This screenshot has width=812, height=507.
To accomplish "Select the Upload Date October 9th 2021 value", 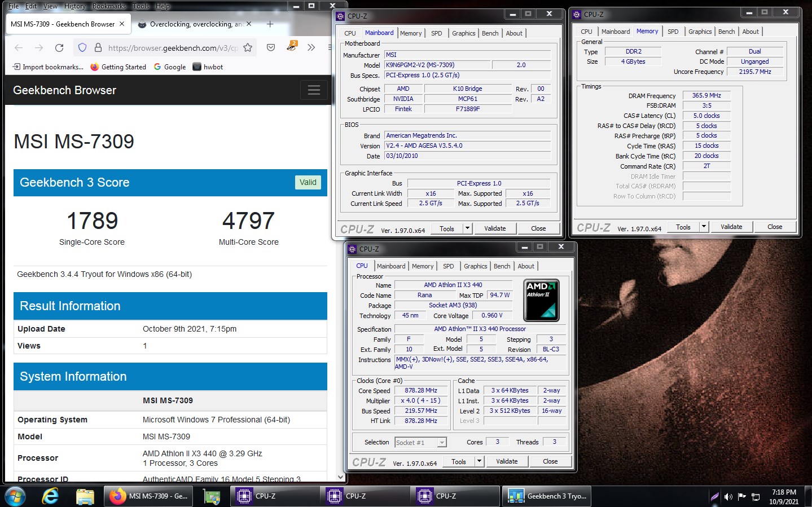I will pyautogui.click(x=190, y=329).
